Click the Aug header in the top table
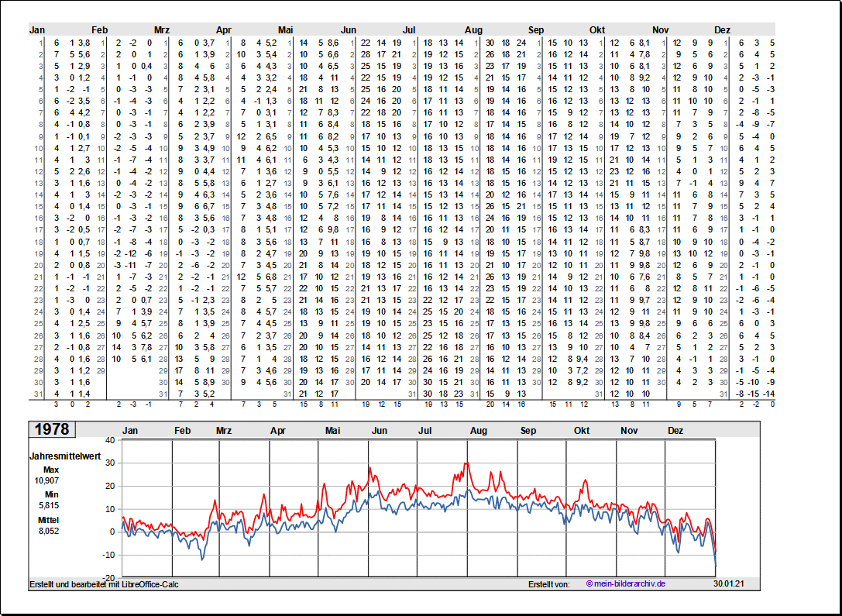Image resolution: width=842 pixels, height=616 pixels. tap(473, 30)
